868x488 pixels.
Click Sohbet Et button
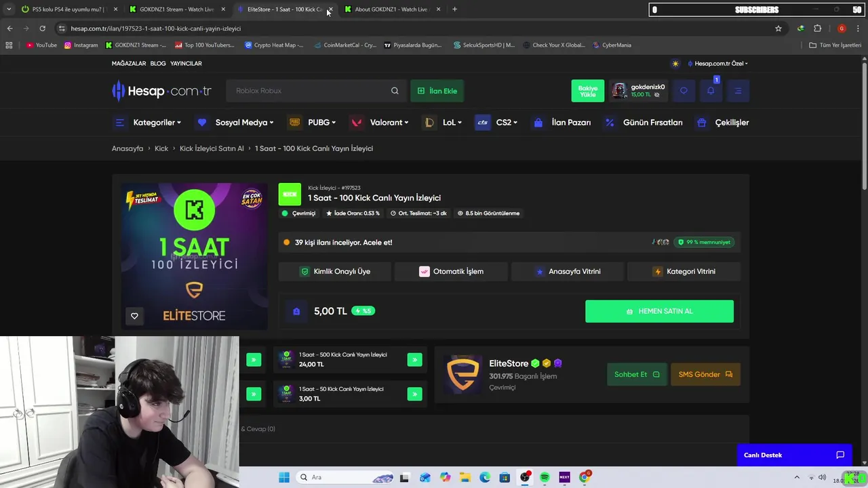pyautogui.click(x=637, y=374)
